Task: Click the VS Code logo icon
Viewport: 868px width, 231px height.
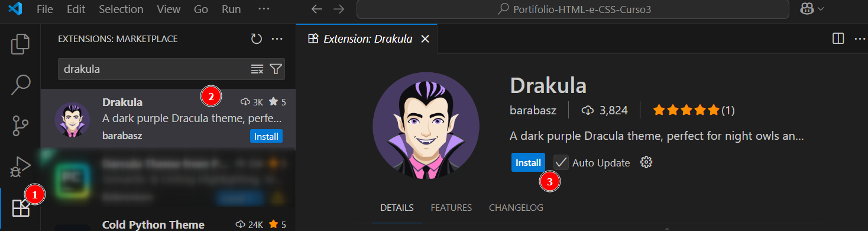Action: [x=15, y=9]
